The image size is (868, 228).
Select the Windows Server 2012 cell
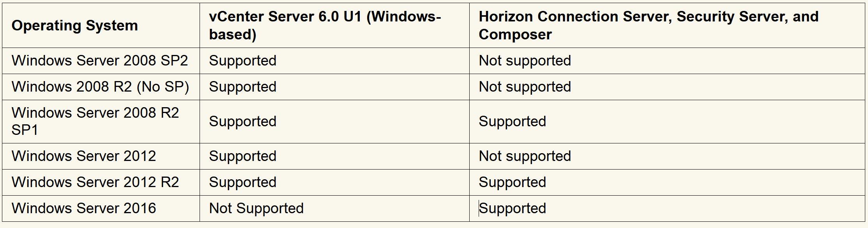(84, 156)
